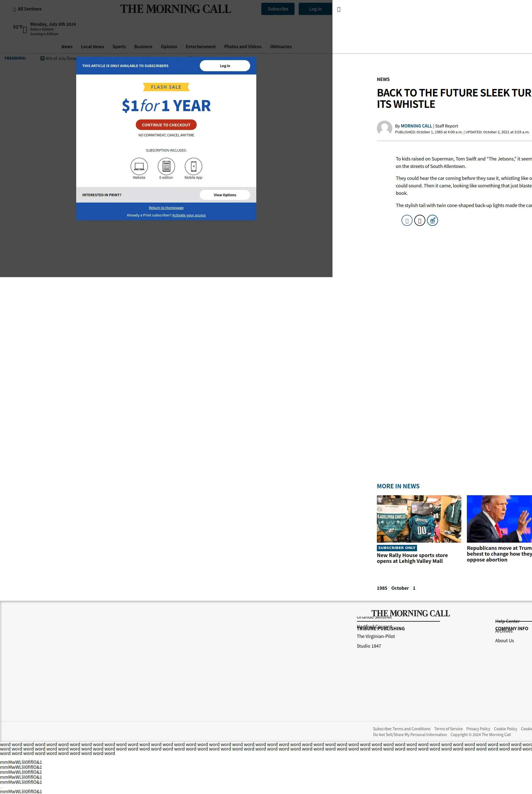Viewport: 532px width, 794px height.
Task: Click the Subscribe button in header
Action: tap(278, 9)
